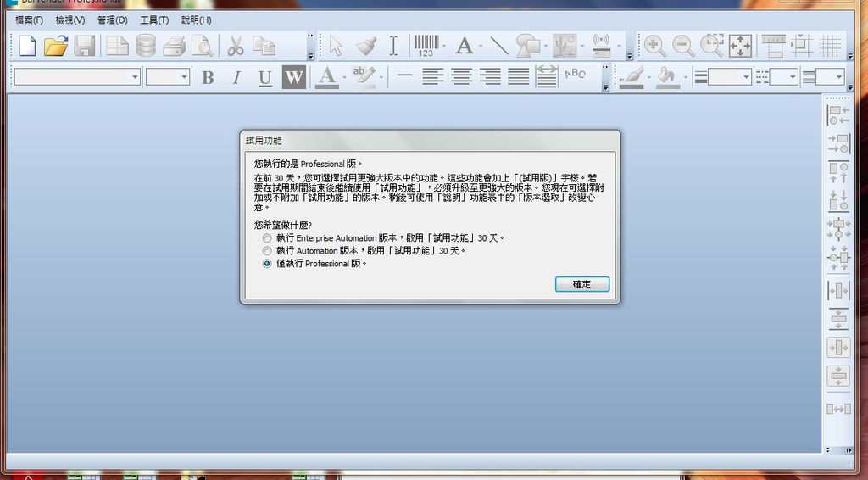Select Enterprise Automation 版本 radio option

click(267, 238)
